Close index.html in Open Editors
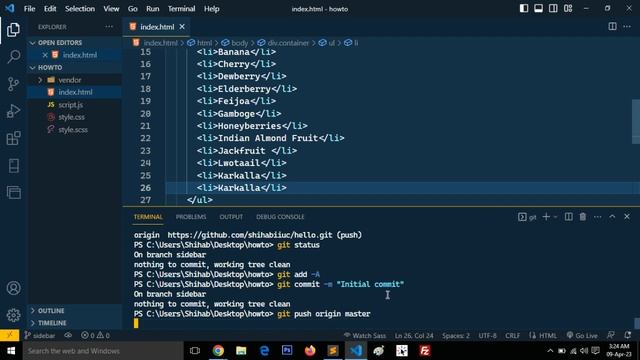 tap(45, 55)
